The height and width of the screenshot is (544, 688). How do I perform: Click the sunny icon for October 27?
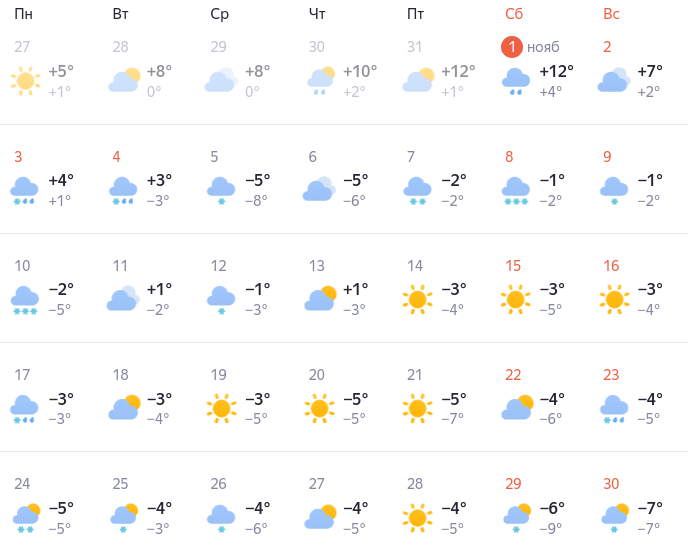[x=25, y=81]
